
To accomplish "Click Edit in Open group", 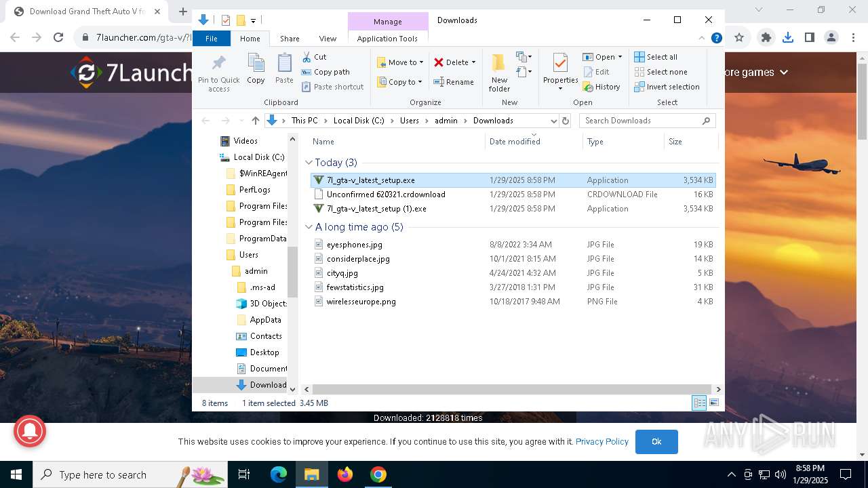I will coord(596,72).
